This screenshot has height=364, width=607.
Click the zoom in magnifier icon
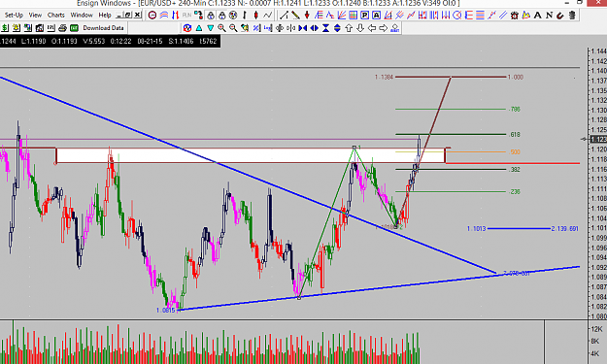click(x=221, y=28)
